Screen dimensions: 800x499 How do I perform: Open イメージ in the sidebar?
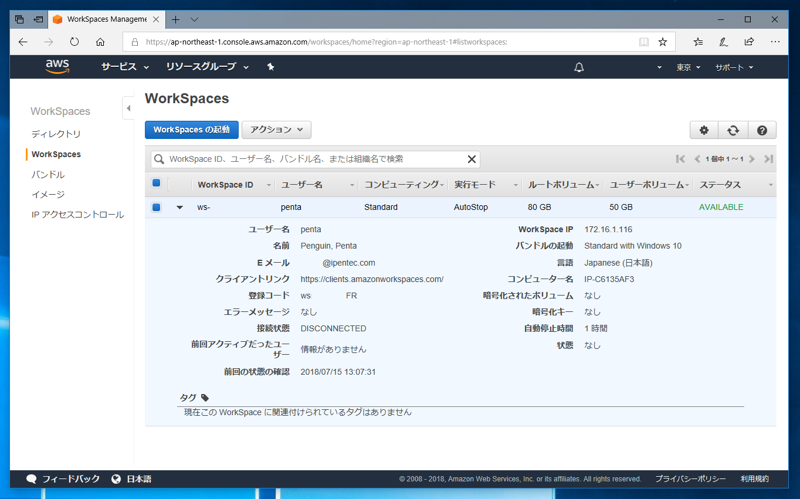pyautogui.click(x=48, y=194)
